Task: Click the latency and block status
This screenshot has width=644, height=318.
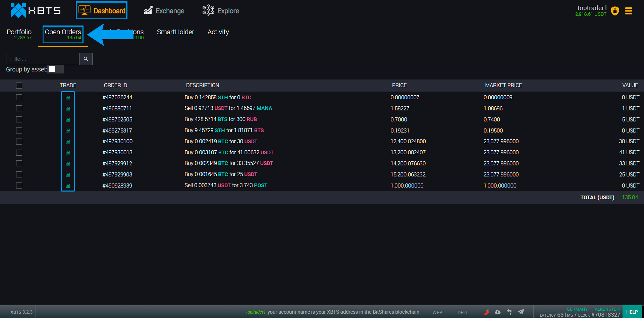Action: coord(580,315)
